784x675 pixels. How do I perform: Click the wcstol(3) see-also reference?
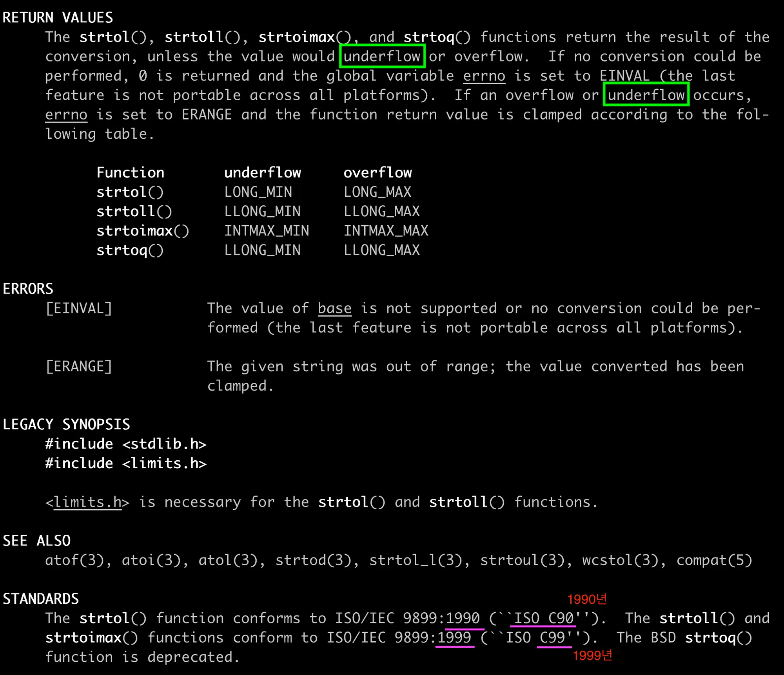tap(620, 560)
